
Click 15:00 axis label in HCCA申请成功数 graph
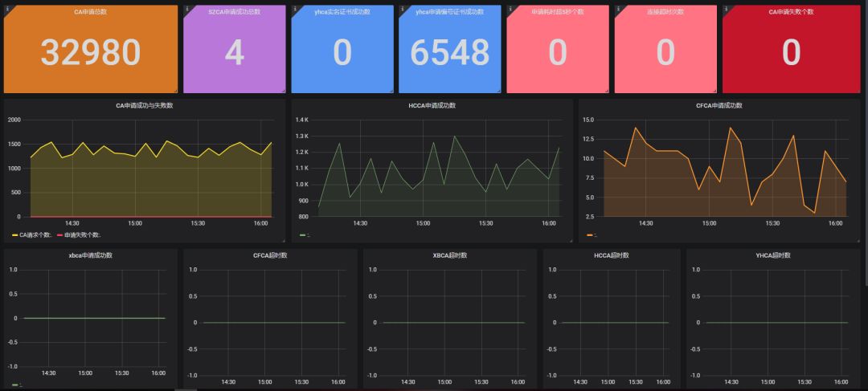coord(423,223)
